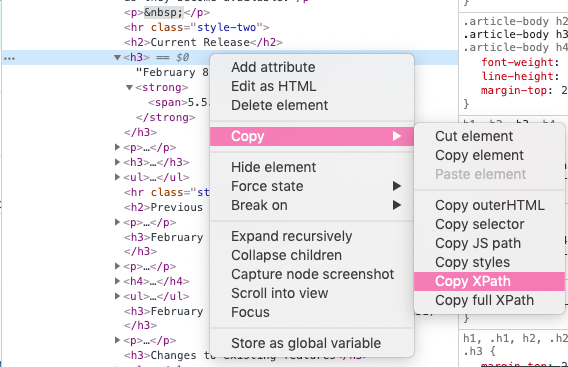The width and height of the screenshot is (568, 367).
Task: Expand the ul node below h4
Action: (x=117, y=296)
